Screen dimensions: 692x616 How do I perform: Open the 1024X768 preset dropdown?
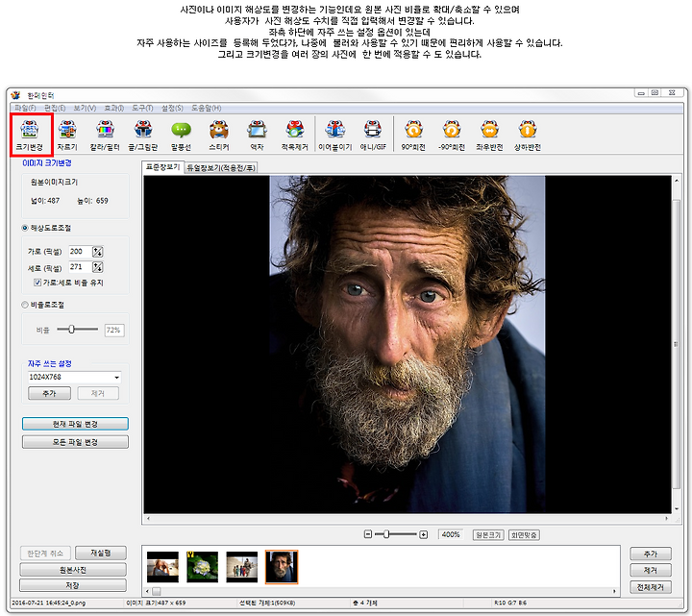click(x=74, y=378)
